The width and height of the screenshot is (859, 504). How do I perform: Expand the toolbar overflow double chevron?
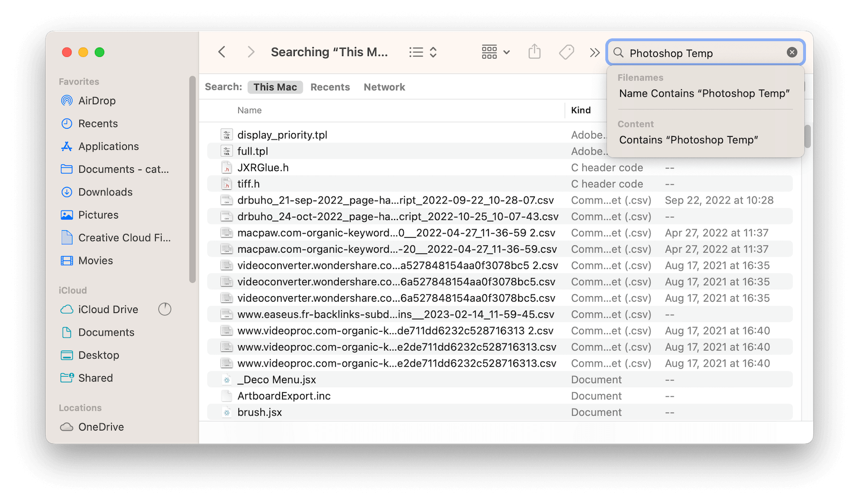(594, 53)
